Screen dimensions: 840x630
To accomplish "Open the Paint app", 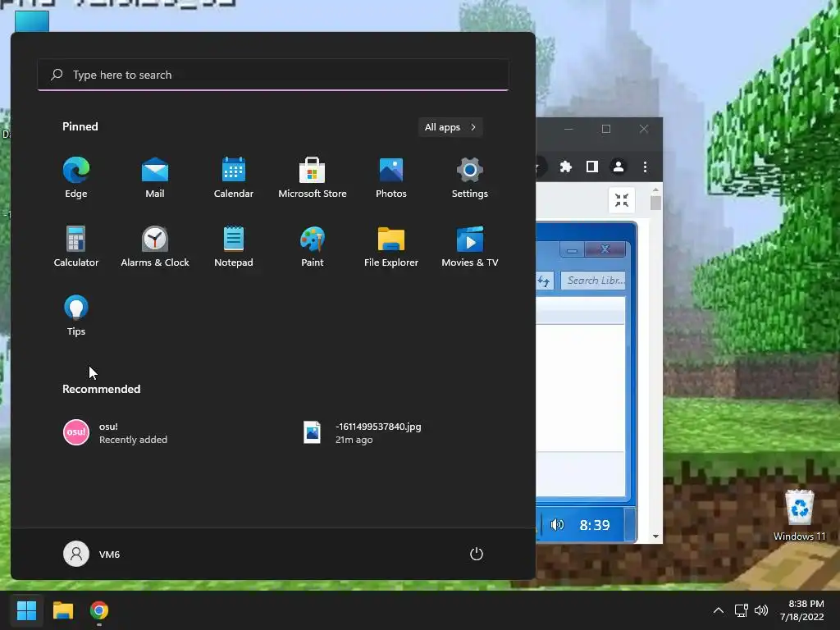I will coord(313,247).
